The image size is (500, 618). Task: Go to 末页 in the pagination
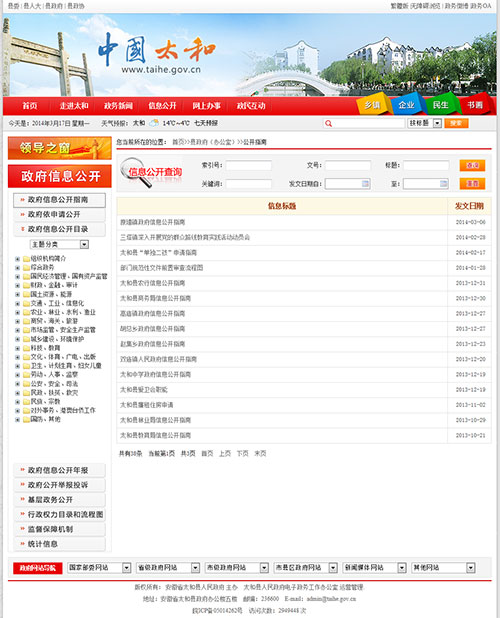(260, 454)
